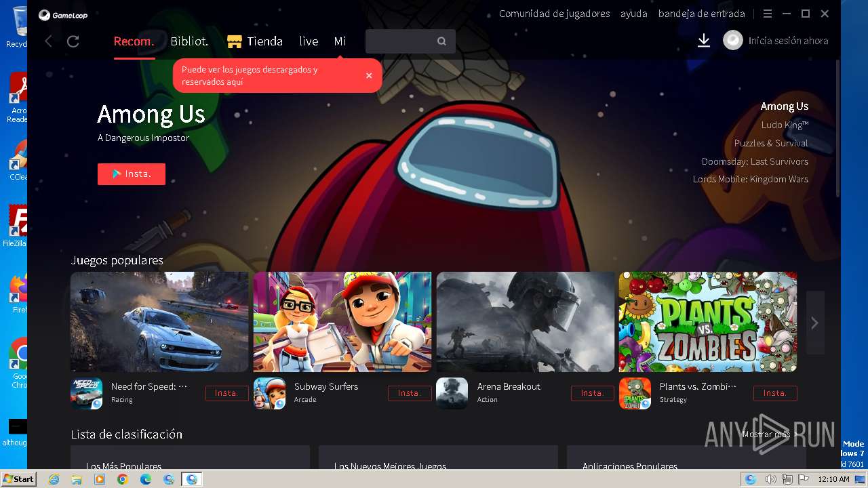Open the Recom. tab
868x488 pixels.
134,41
